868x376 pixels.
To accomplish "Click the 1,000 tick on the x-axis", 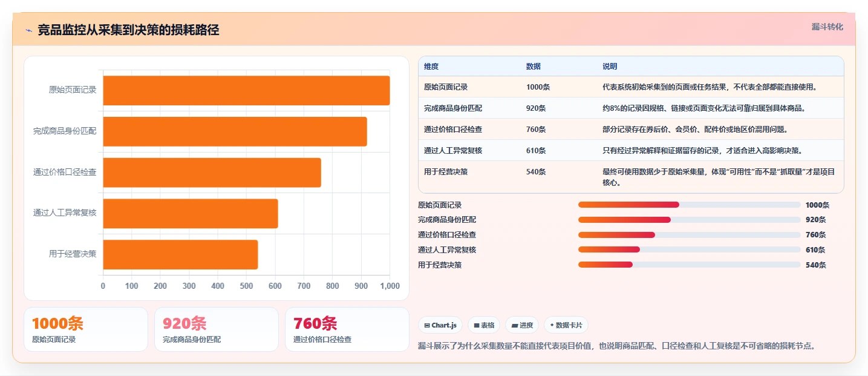I will tap(389, 286).
